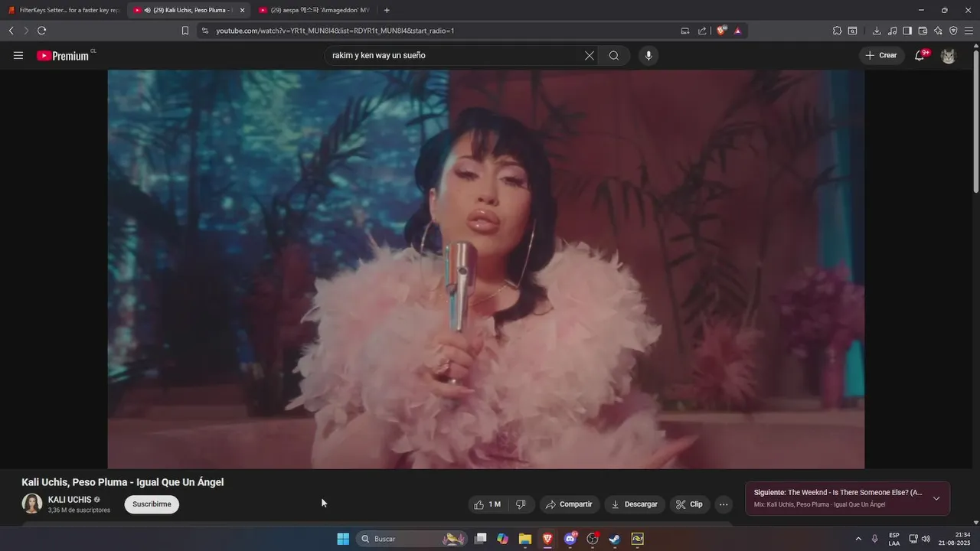The height and width of the screenshot is (551, 980).
Task: Open a new browser tab
Action: [x=387, y=10]
